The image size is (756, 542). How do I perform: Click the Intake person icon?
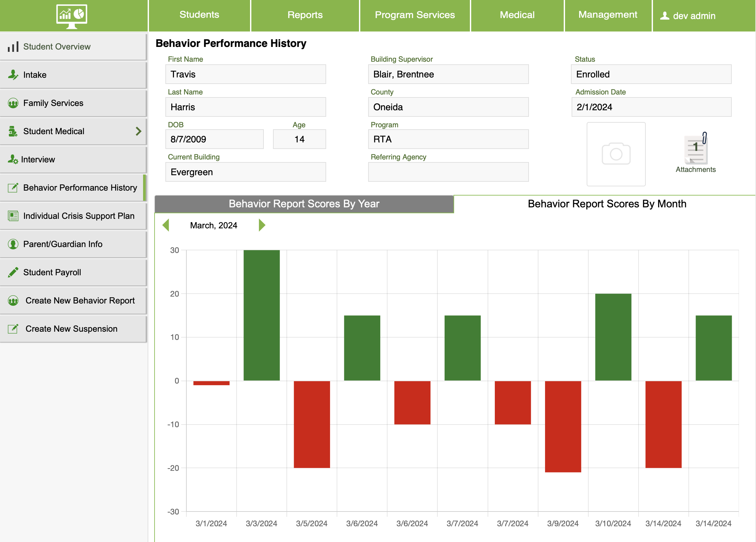pos(13,75)
